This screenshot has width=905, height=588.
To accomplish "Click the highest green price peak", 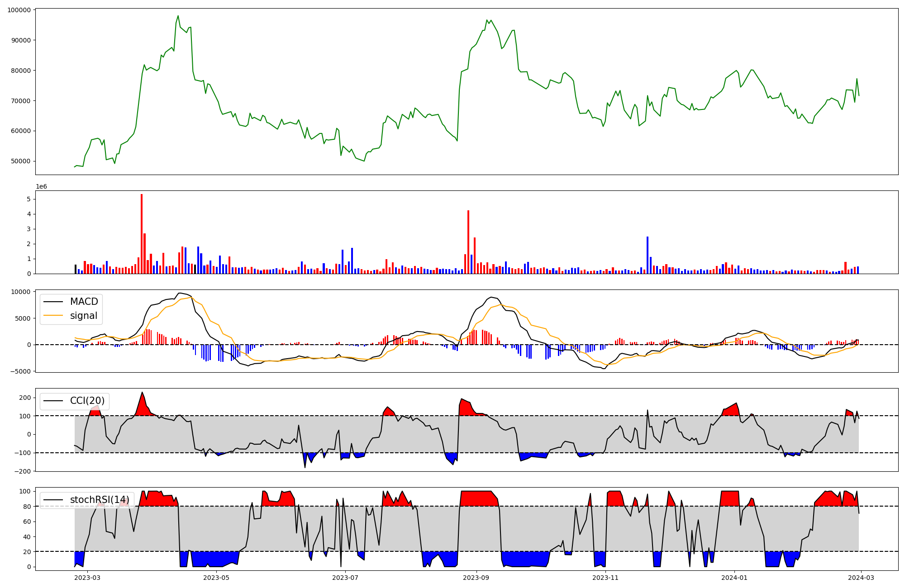I will click(178, 16).
